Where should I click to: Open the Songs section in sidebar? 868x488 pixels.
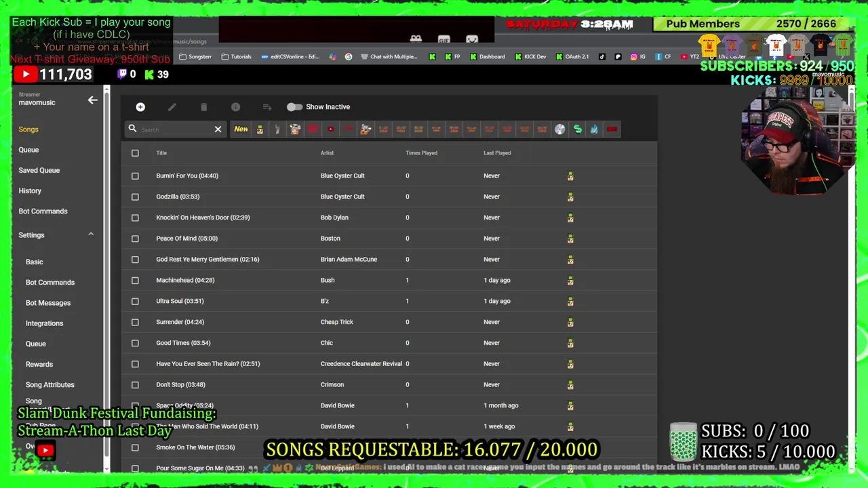coord(28,129)
